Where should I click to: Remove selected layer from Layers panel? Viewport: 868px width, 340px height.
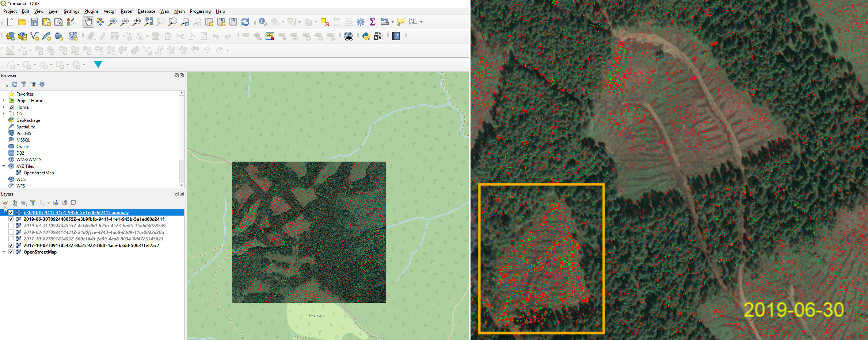pos(74,203)
